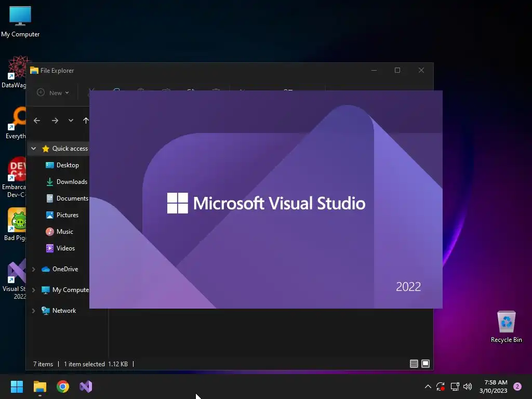Click the New button in File Explorer

53,92
